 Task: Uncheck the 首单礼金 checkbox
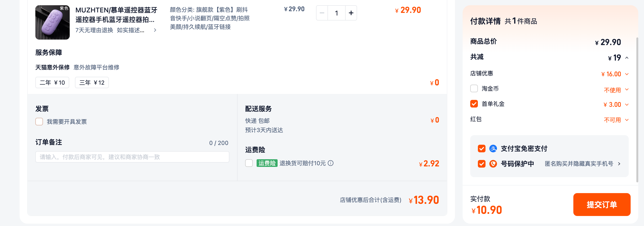pyautogui.click(x=474, y=104)
